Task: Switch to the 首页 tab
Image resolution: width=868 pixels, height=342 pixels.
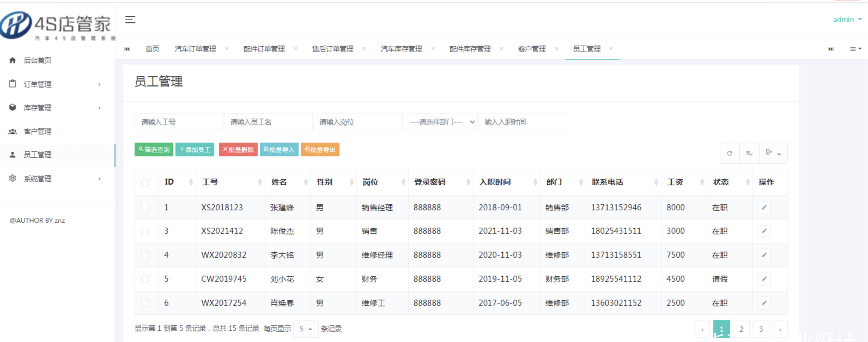Action: (152, 49)
